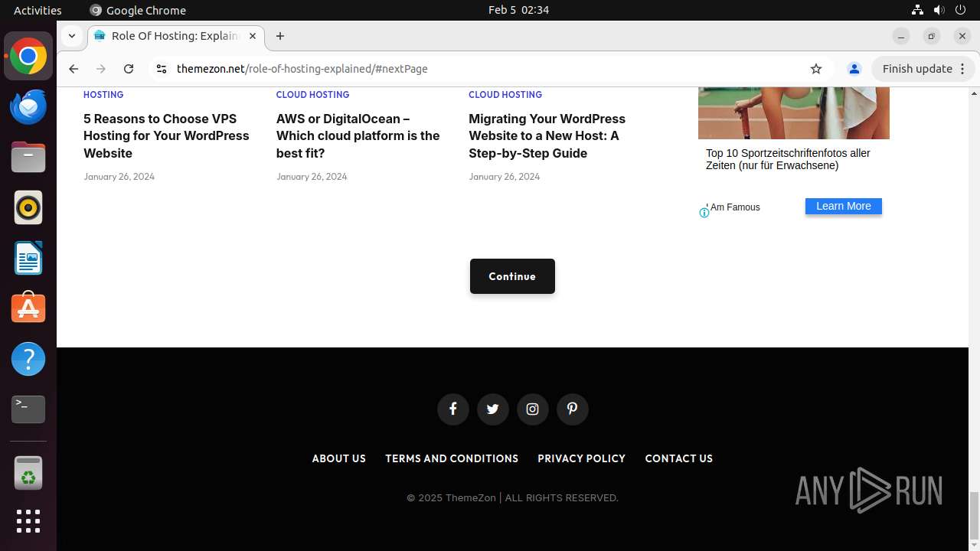The height and width of the screenshot is (551, 980).
Task: Open the clock showing Feb 5 02:34
Action: pyautogui.click(x=518, y=10)
